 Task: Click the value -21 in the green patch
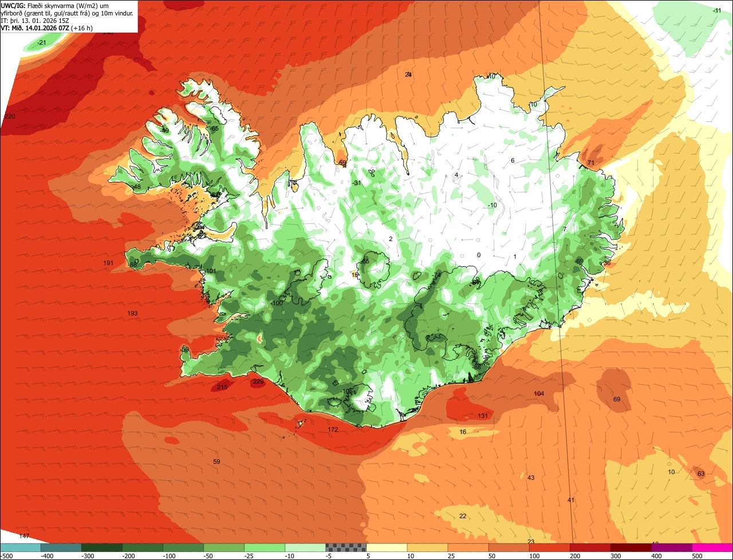coord(42,43)
